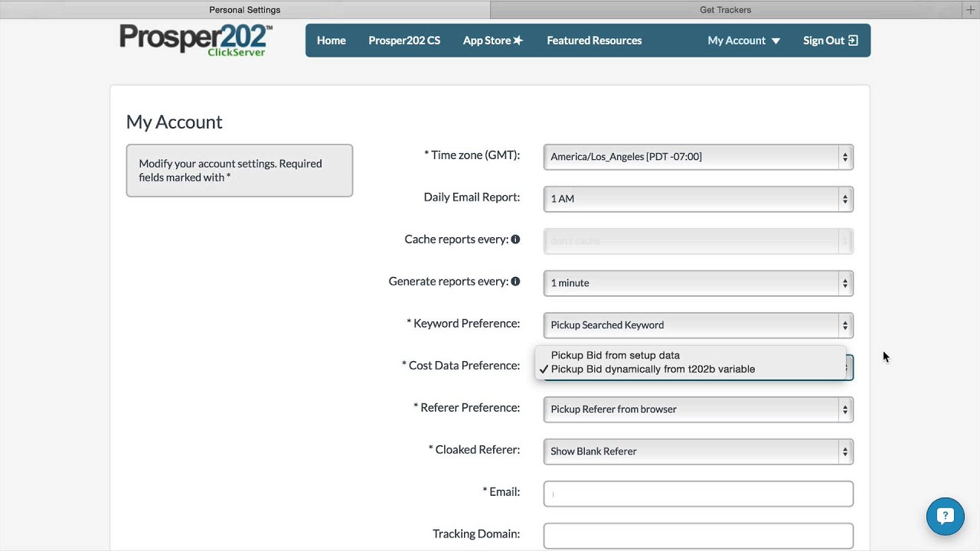
Task: Switch to Personal Settings browser tab
Action: pyautogui.click(x=245, y=10)
